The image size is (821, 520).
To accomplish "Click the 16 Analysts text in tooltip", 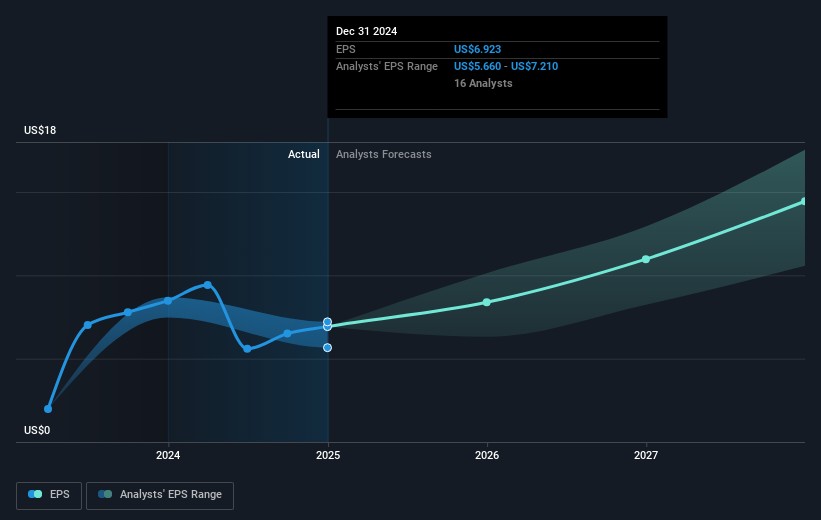I will click(x=483, y=84).
